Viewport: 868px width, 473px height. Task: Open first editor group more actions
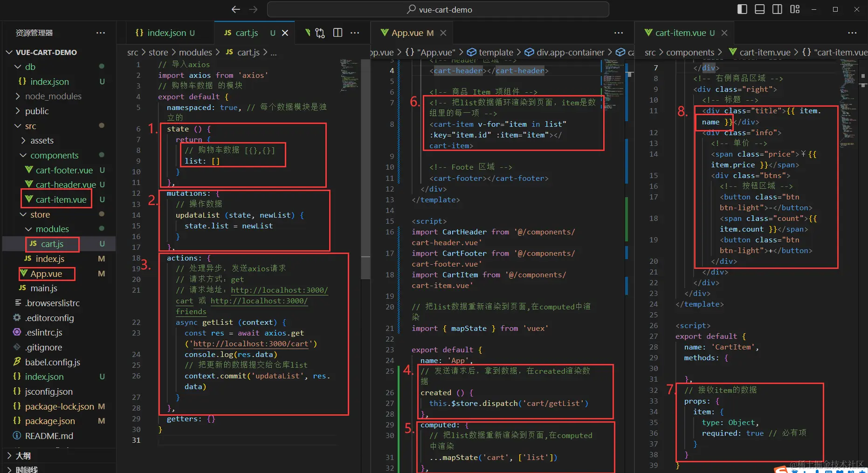355,33
